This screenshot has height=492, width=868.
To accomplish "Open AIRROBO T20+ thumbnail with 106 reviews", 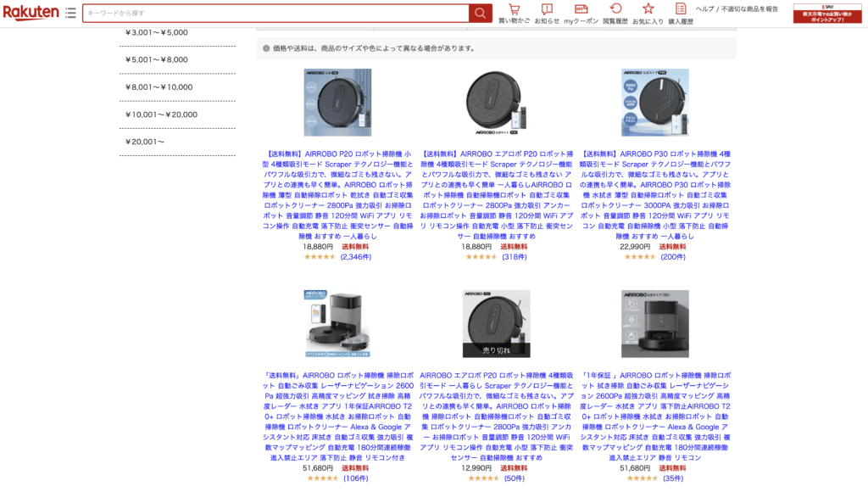I will coord(337,323).
